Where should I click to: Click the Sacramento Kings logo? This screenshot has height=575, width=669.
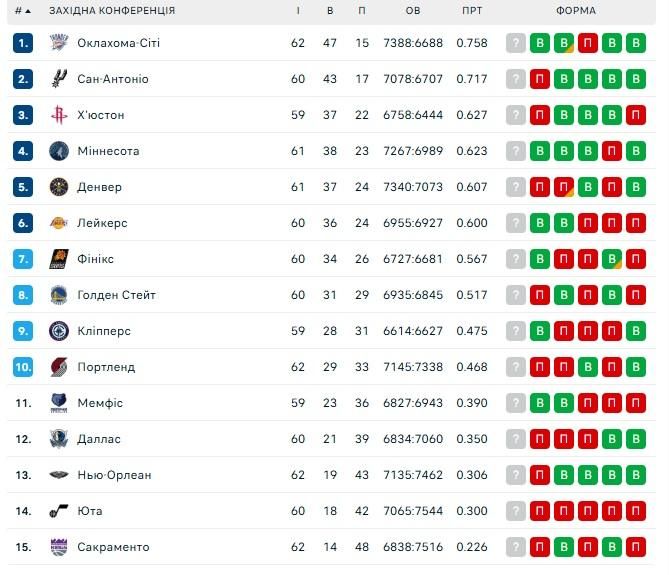tap(57, 547)
